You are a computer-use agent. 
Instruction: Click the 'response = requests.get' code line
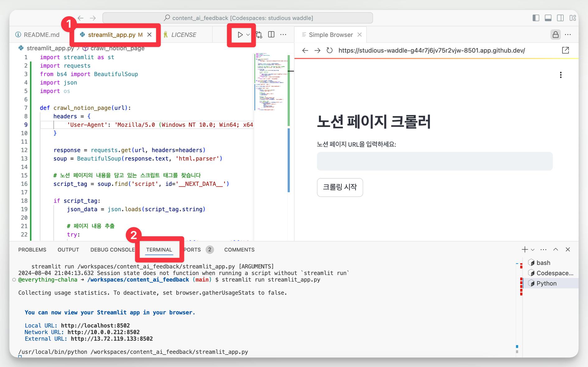(x=129, y=150)
